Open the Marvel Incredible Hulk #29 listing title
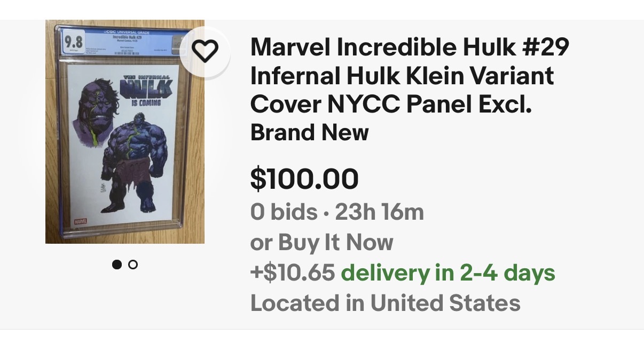The height and width of the screenshot is (352, 644). 410,76
